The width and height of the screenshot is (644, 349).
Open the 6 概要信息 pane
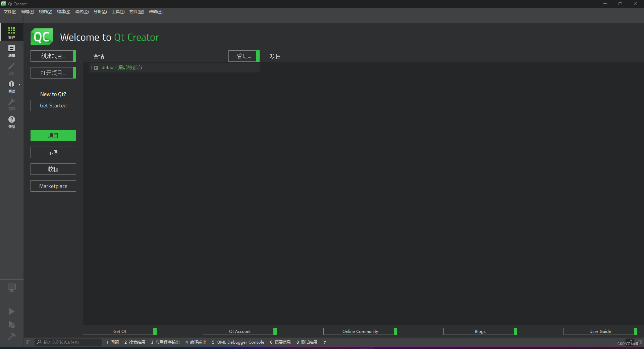(280, 342)
